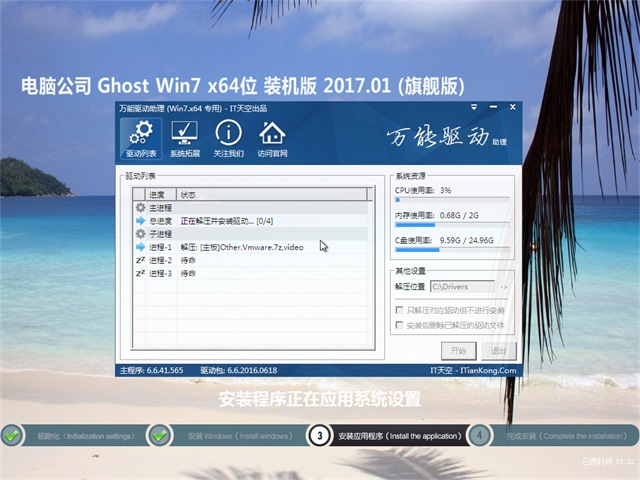Click the 已用时间 01:22 timer text
640x480 pixels.
tap(608, 461)
